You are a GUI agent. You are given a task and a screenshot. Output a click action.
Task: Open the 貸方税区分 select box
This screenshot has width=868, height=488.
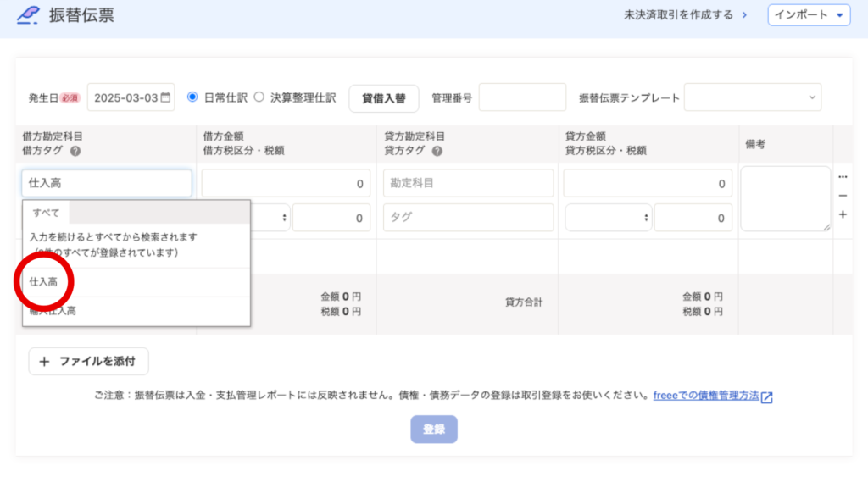tap(608, 218)
